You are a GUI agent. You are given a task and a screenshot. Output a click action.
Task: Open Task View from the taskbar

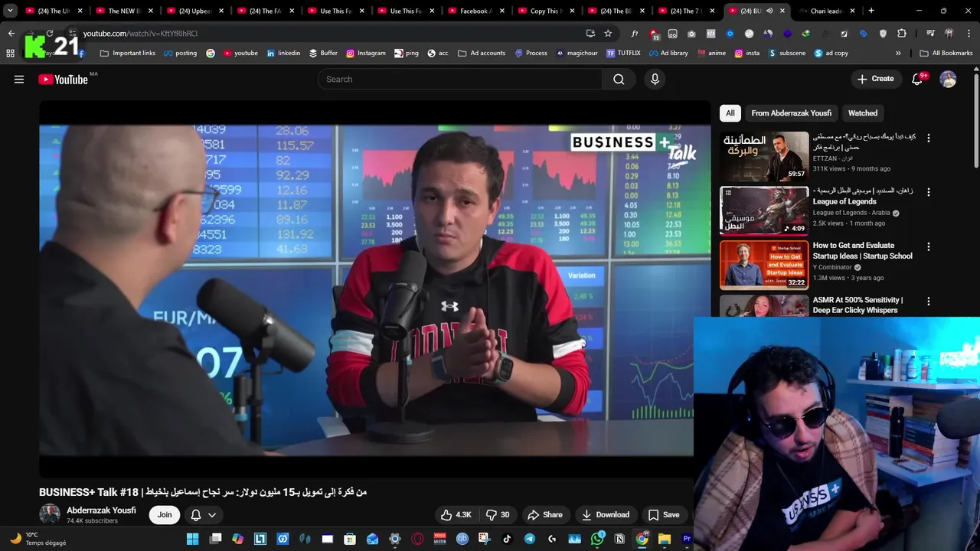[215, 539]
